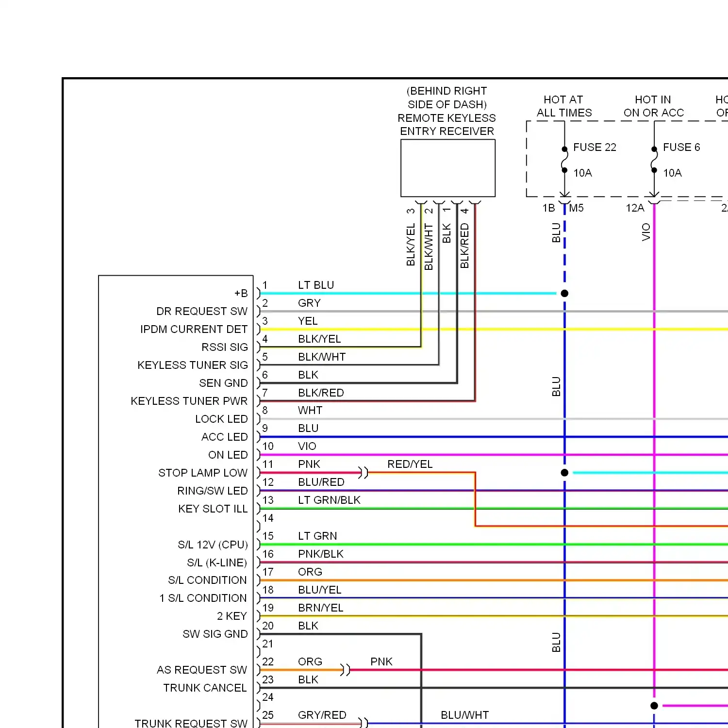Select the 'BLU/RED' wire label at pin 12
728x728 pixels.
[321, 482]
